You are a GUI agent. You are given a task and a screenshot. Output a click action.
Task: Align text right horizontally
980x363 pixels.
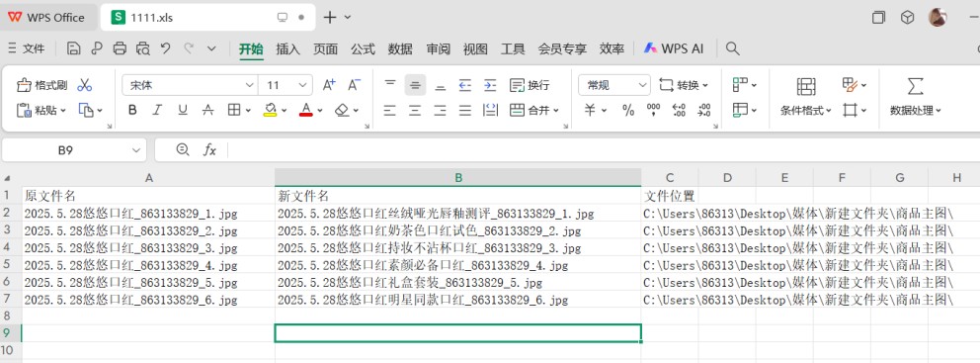(440, 110)
